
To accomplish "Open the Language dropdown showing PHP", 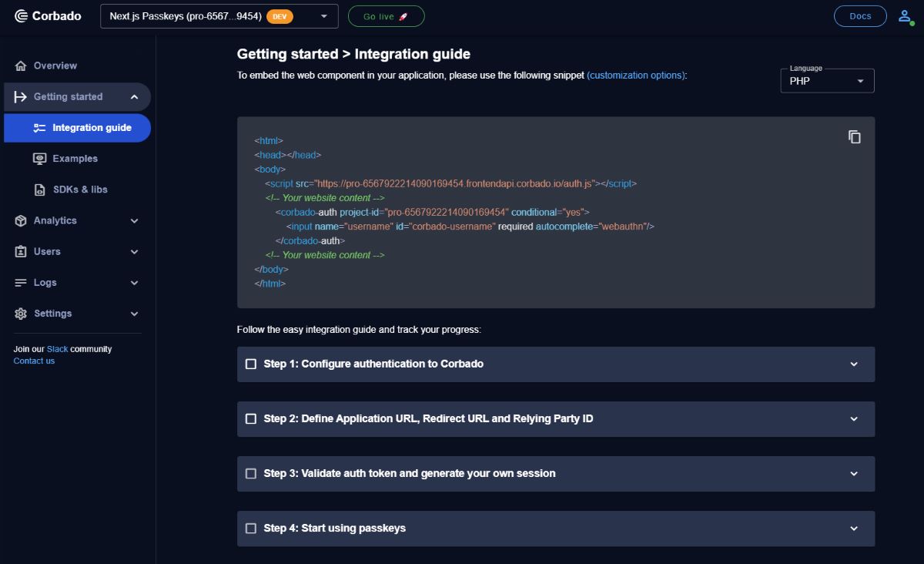I will click(x=826, y=81).
